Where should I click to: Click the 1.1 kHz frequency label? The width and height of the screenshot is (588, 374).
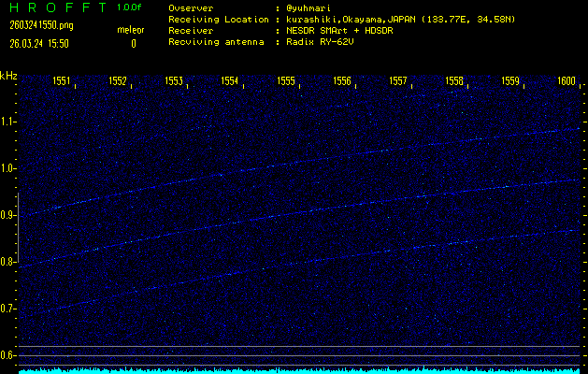9,122
